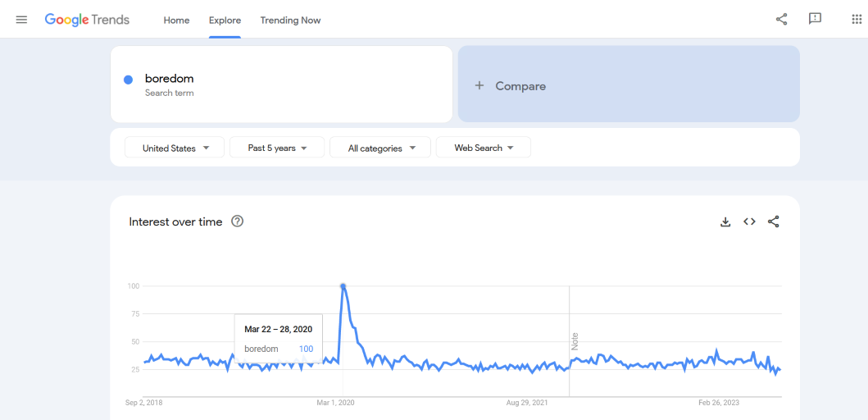The image size is (868, 420).
Task: Open the Web Search type dropdown
Action: tap(484, 148)
